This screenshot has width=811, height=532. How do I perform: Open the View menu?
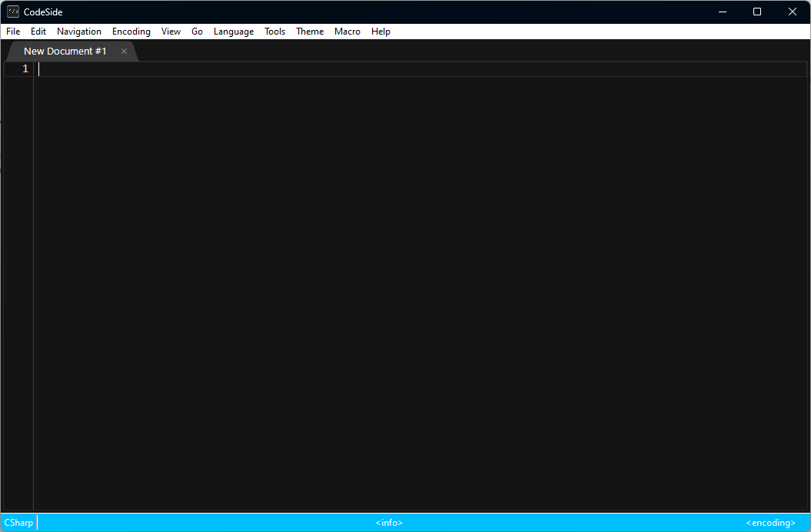pyautogui.click(x=171, y=32)
